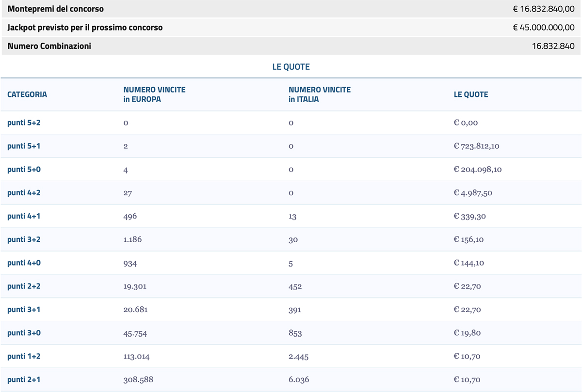Click Europe wins value 934
Image resolution: width=582 pixels, height=392 pixels.
click(130, 263)
